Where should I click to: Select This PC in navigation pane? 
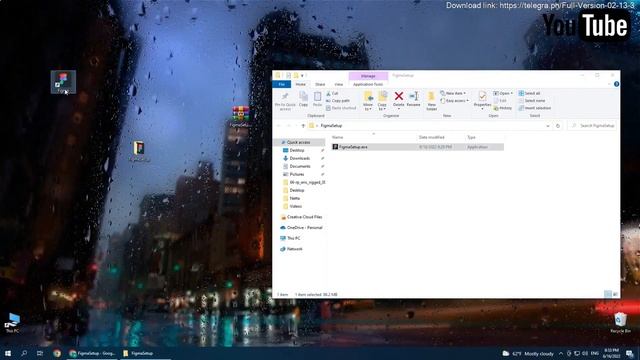293,238
